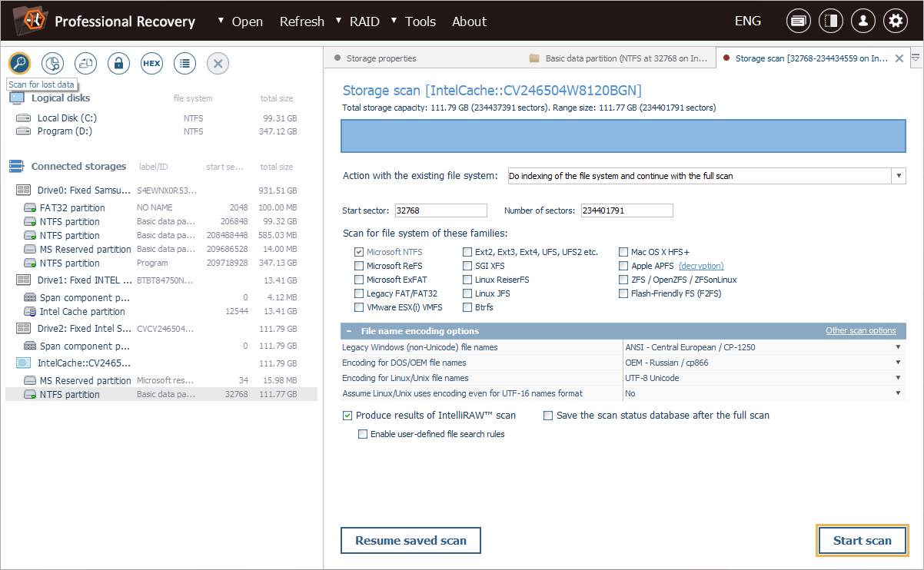Click the Number of sectors input field
924x570 pixels.
(627, 210)
